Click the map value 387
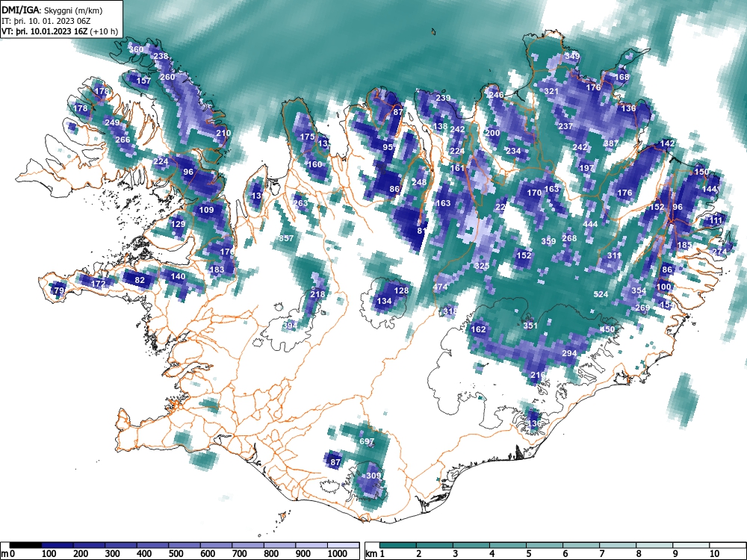 (x=611, y=144)
